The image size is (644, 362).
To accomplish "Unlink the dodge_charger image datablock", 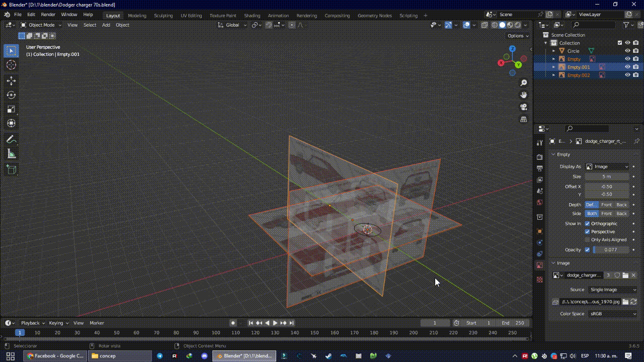I will pyautogui.click(x=633, y=275).
